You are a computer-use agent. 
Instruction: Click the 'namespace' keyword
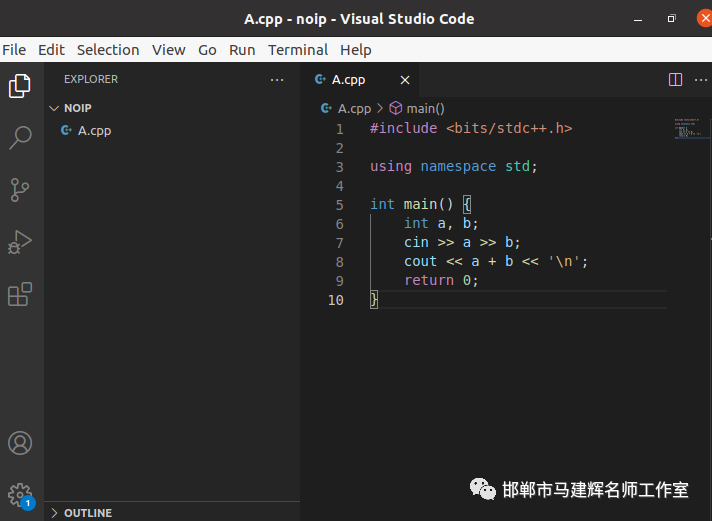point(458,166)
